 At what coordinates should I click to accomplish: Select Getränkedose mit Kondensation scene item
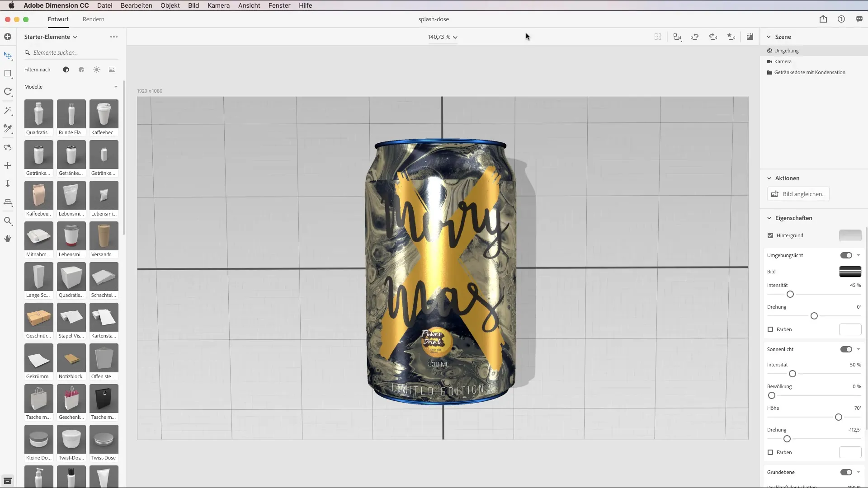814,72
